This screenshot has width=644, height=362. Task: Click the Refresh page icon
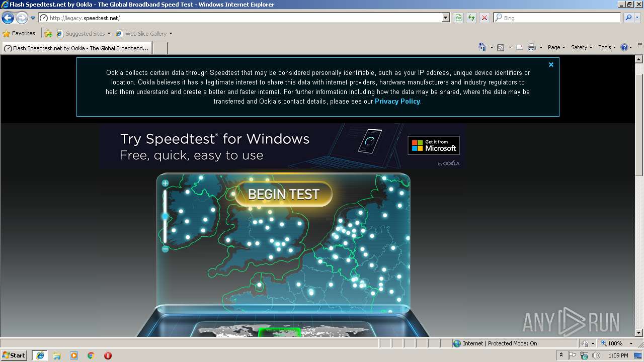471,18
